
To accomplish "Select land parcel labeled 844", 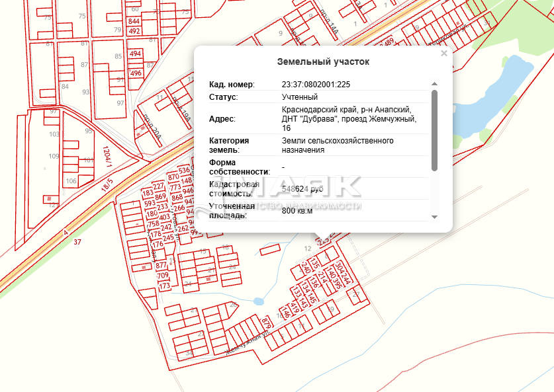I will click(x=134, y=21).
